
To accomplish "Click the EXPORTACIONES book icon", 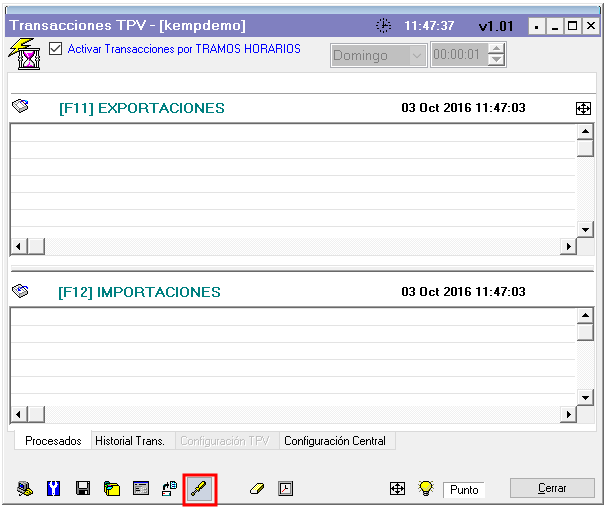I will pos(21,107).
